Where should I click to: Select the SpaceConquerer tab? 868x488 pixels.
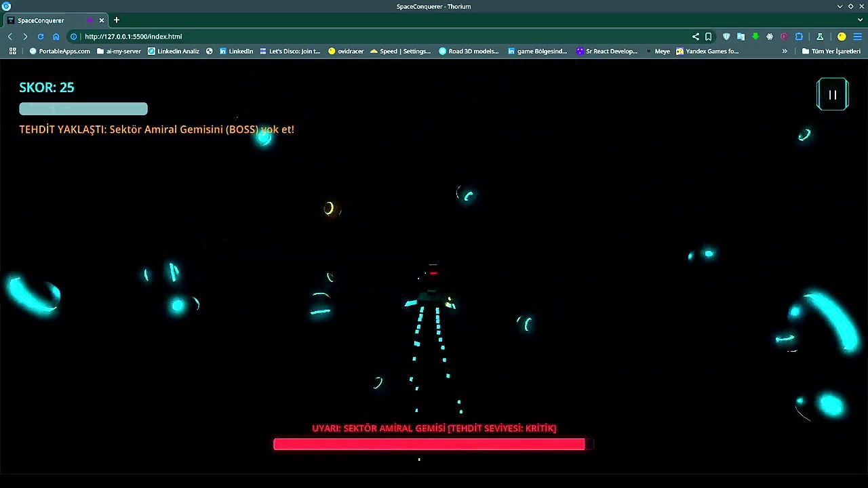click(54, 20)
